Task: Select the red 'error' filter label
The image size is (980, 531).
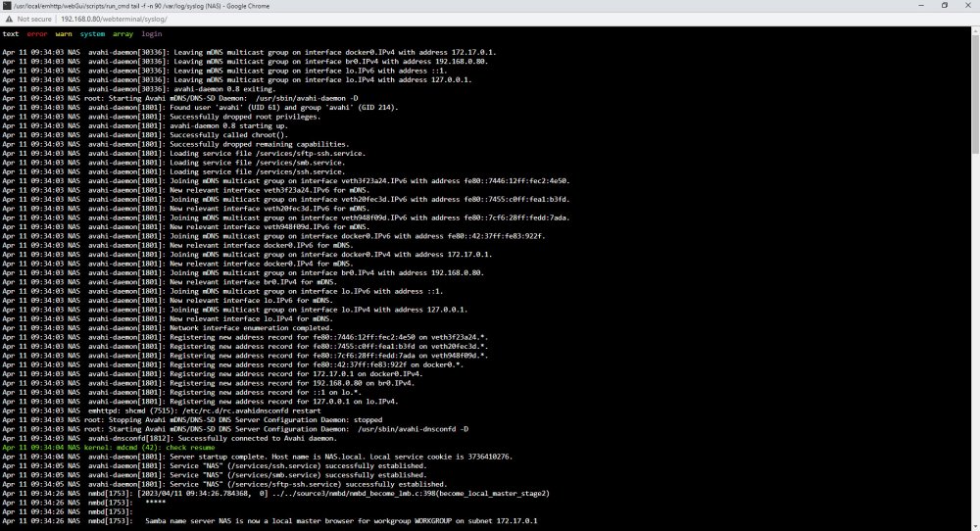Action: click(x=37, y=33)
